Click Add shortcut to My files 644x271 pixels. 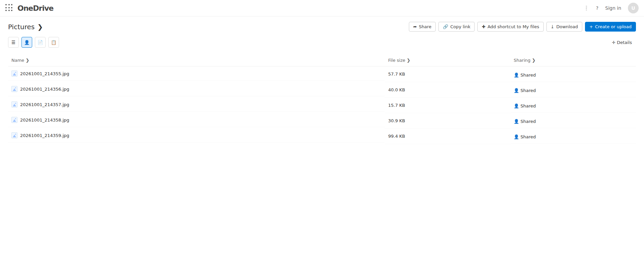pyautogui.click(x=511, y=27)
